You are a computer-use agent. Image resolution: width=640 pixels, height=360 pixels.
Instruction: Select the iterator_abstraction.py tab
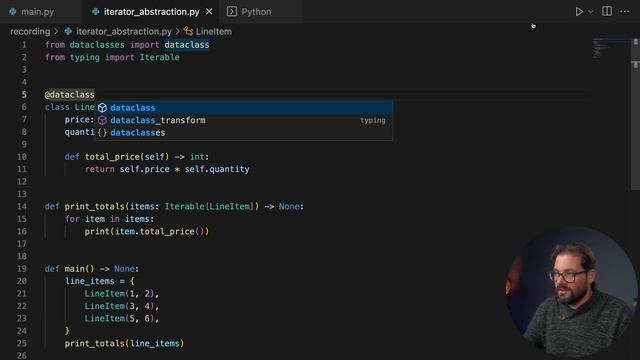pyautogui.click(x=151, y=12)
